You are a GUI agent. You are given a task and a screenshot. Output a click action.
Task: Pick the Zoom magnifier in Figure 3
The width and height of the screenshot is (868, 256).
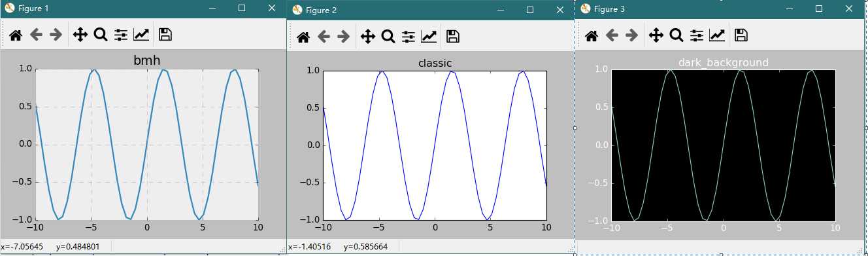click(x=676, y=35)
